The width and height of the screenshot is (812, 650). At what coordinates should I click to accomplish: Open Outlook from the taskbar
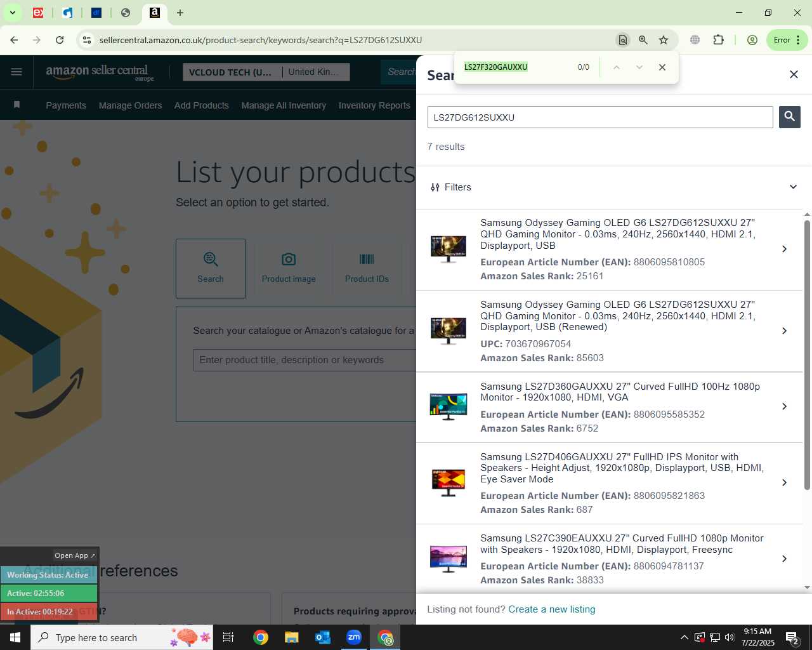323,637
